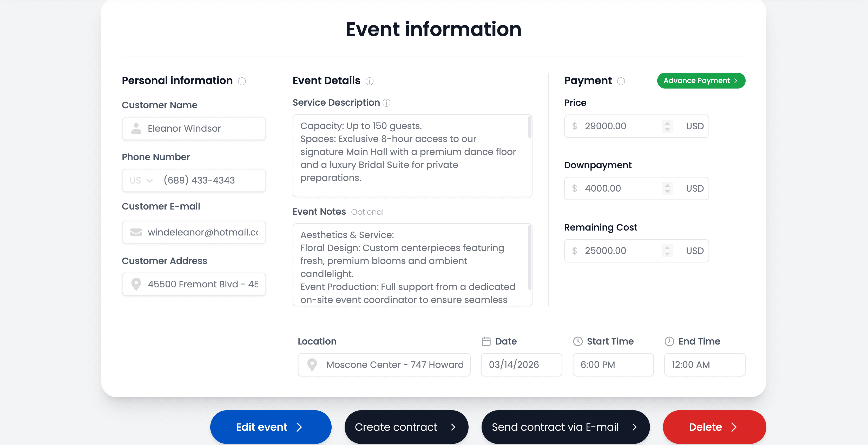Click the envelope icon in e-mail field

(136, 232)
